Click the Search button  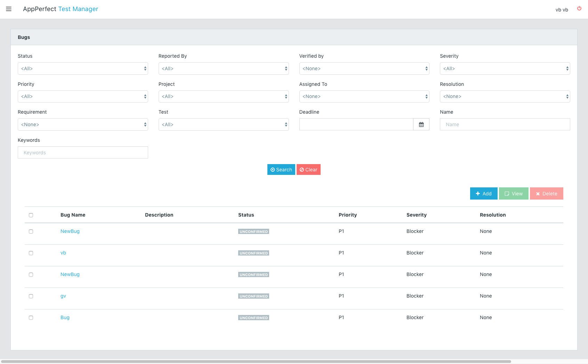(281, 170)
